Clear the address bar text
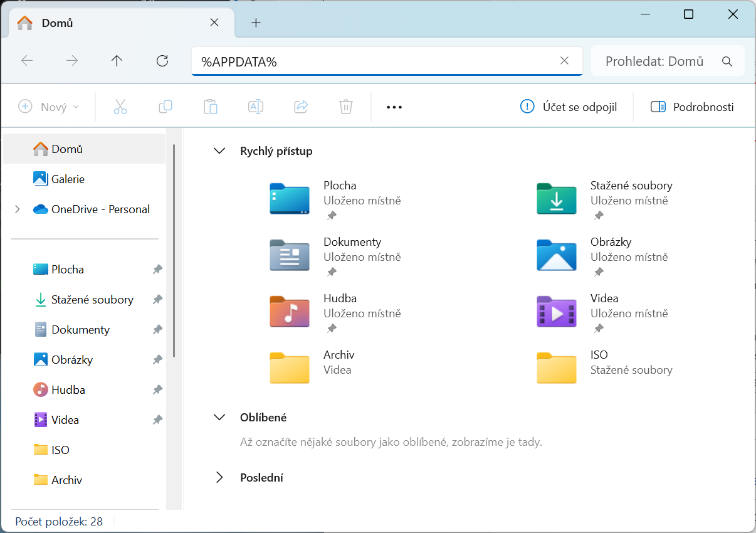The width and height of the screenshot is (756, 533). tap(564, 61)
